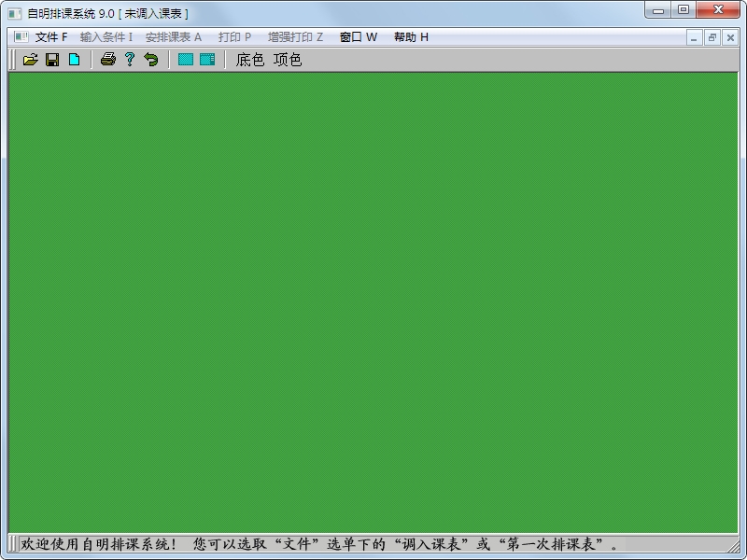Click the open folder toolbar icon

(31, 60)
